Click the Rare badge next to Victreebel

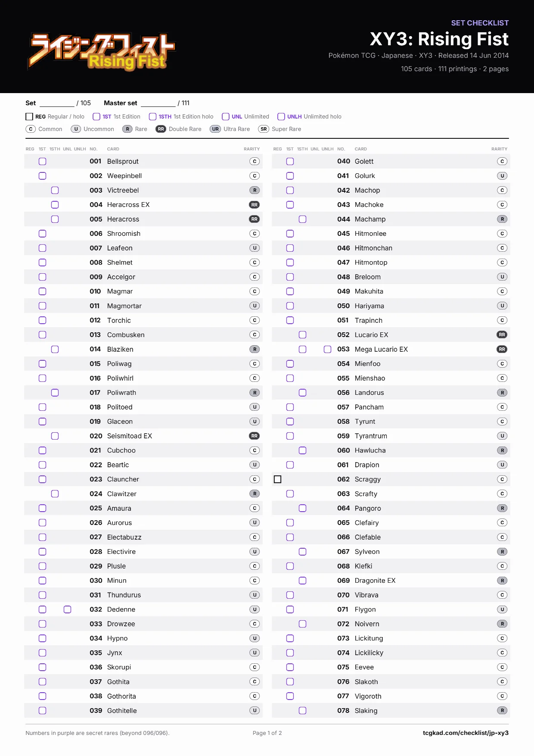255,190
